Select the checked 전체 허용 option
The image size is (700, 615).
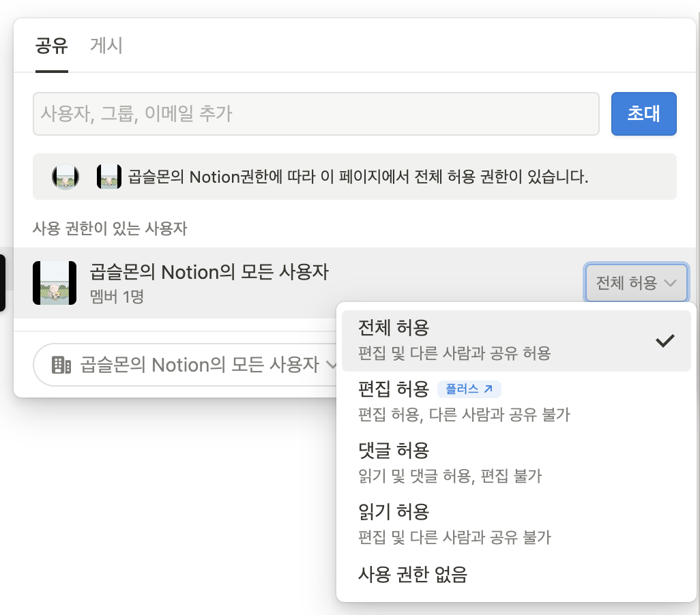pos(516,341)
